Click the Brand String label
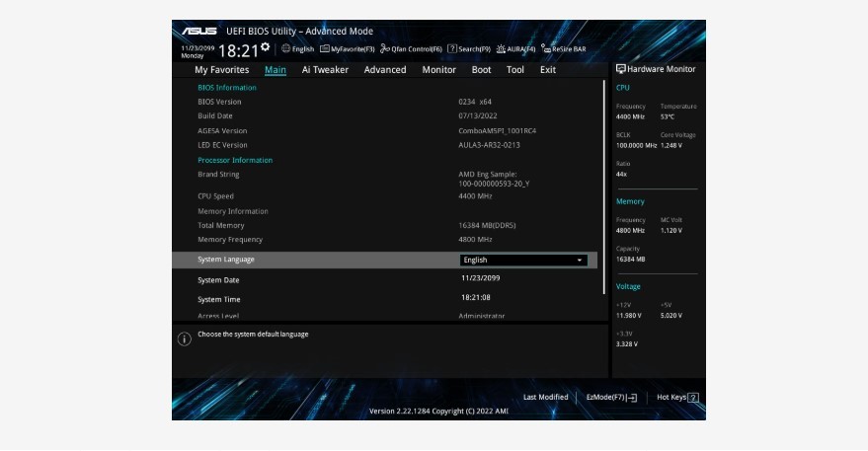The height and width of the screenshot is (451, 868). 218,175
